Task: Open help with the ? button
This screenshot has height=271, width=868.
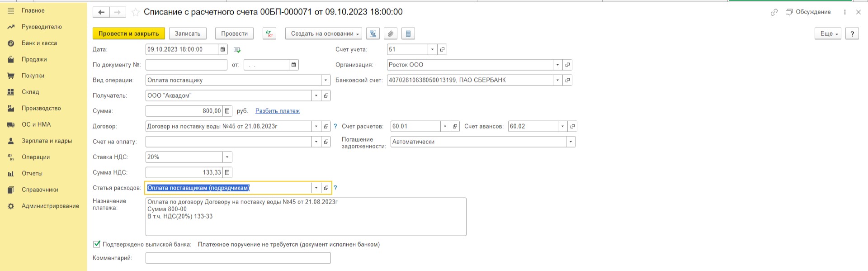Action: coord(852,33)
